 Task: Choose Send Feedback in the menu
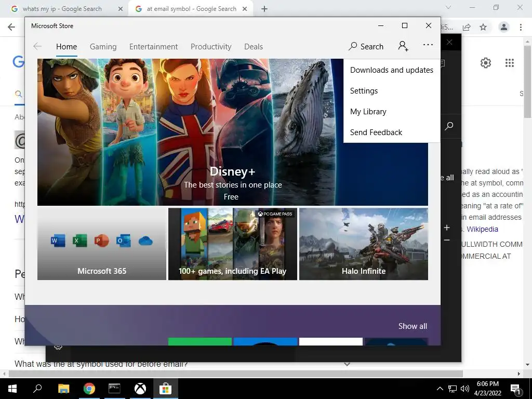click(x=392, y=132)
